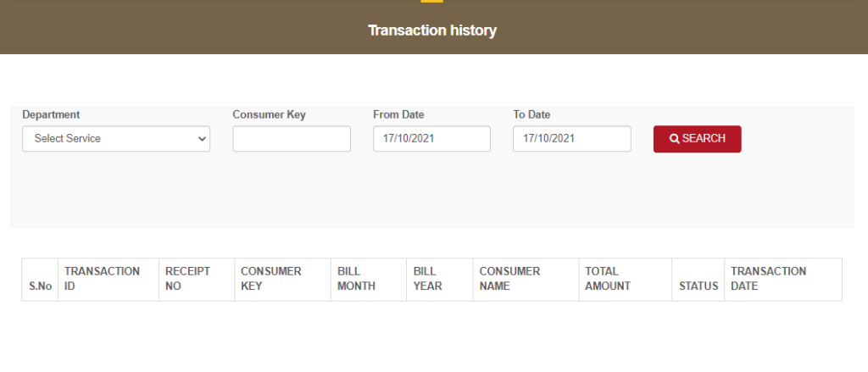
Task: Open the From Date field
Action: click(431, 138)
